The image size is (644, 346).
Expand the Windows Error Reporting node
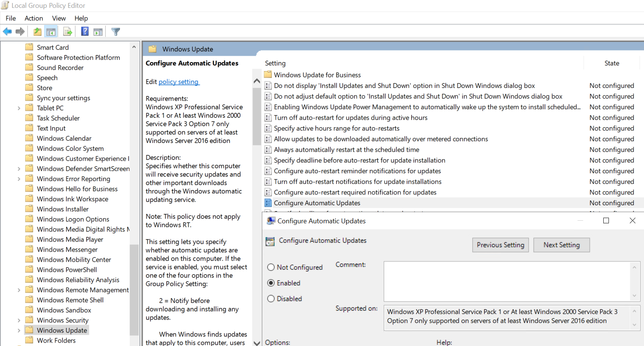tap(19, 179)
